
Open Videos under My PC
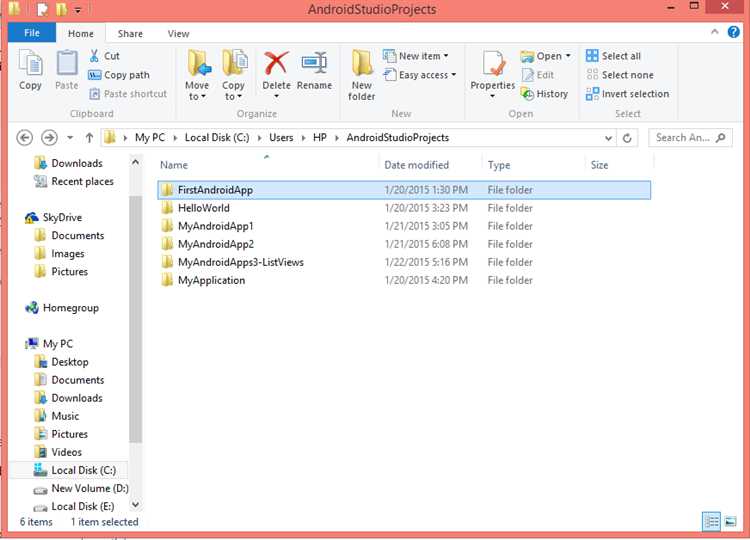click(x=58, y=452)
